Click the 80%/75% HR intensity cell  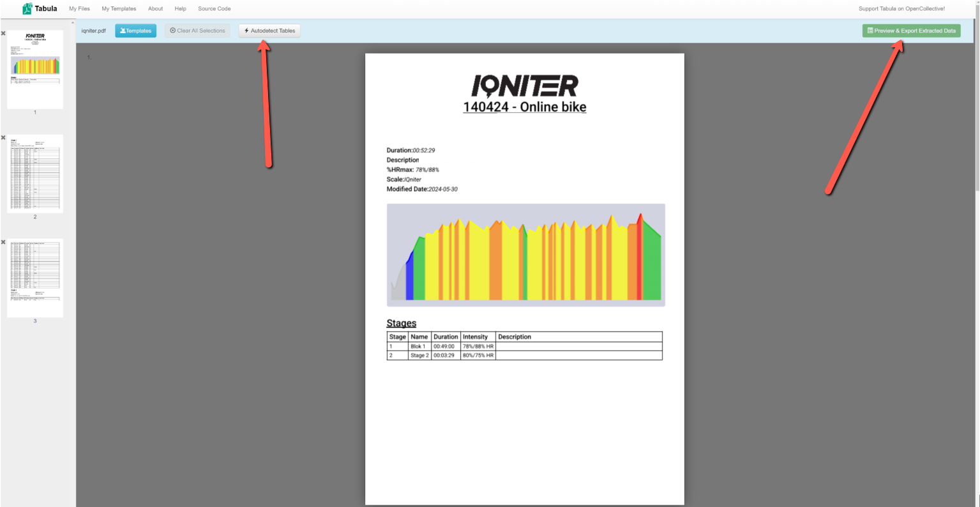coord(478,355)
